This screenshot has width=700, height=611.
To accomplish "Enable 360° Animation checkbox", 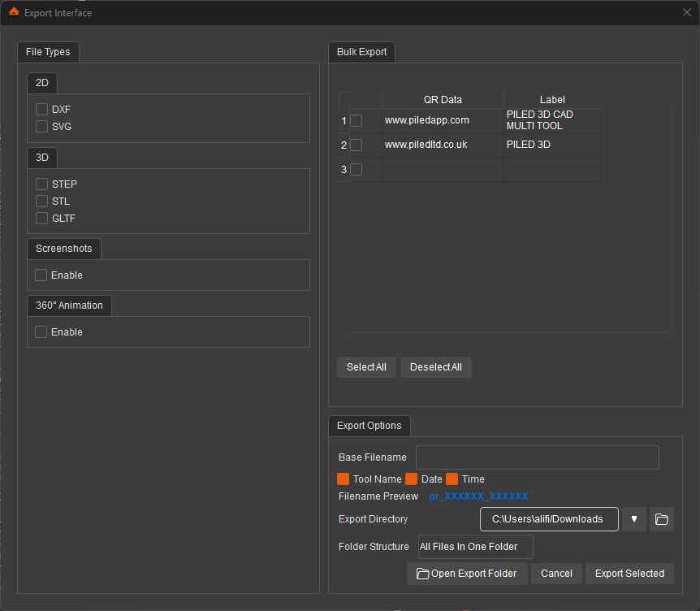I will pyautogui.click(x=41, y=332).
